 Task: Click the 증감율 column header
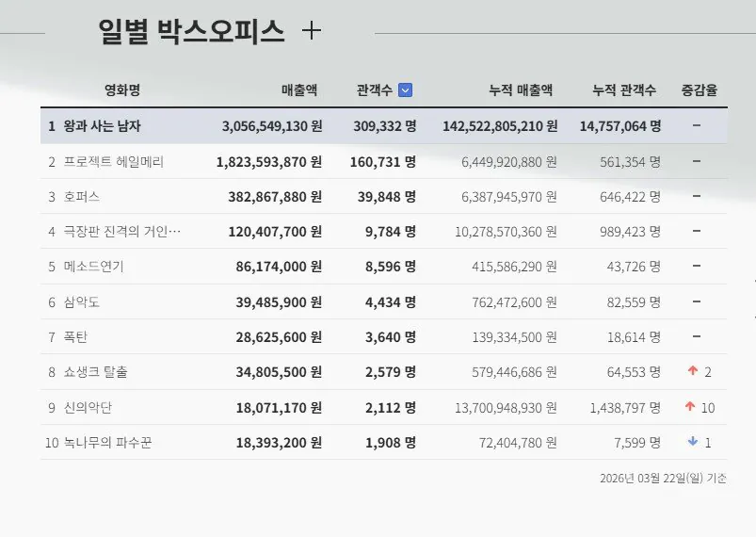(700, 90)
